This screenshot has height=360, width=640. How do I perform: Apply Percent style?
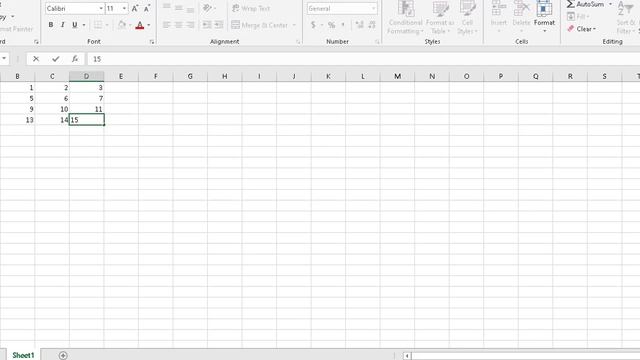(x=331, y=25)
